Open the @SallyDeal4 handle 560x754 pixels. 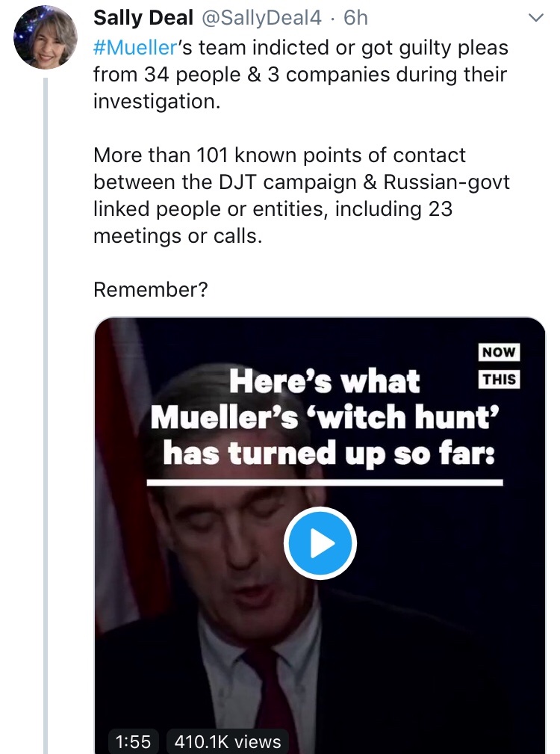pyautogui.click(x=258, y=17)
